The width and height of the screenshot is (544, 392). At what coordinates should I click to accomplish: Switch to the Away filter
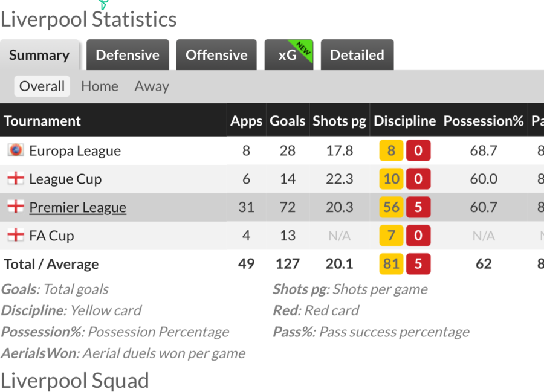tap(152, 86)
